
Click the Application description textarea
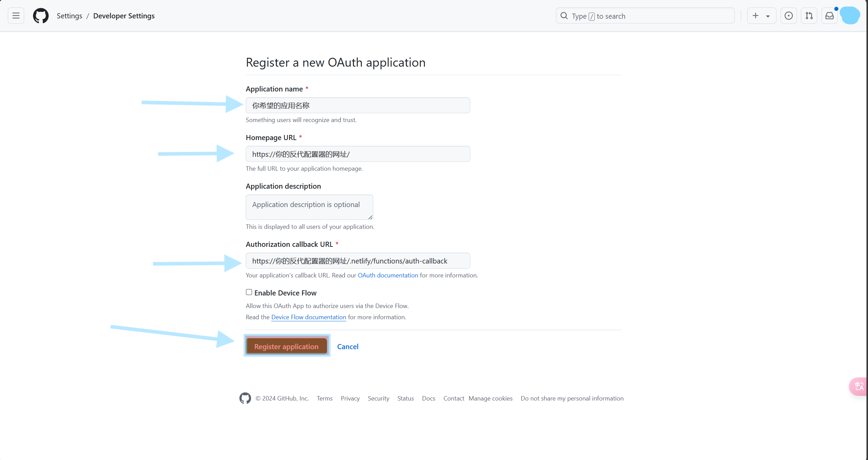tap(309, 207)
